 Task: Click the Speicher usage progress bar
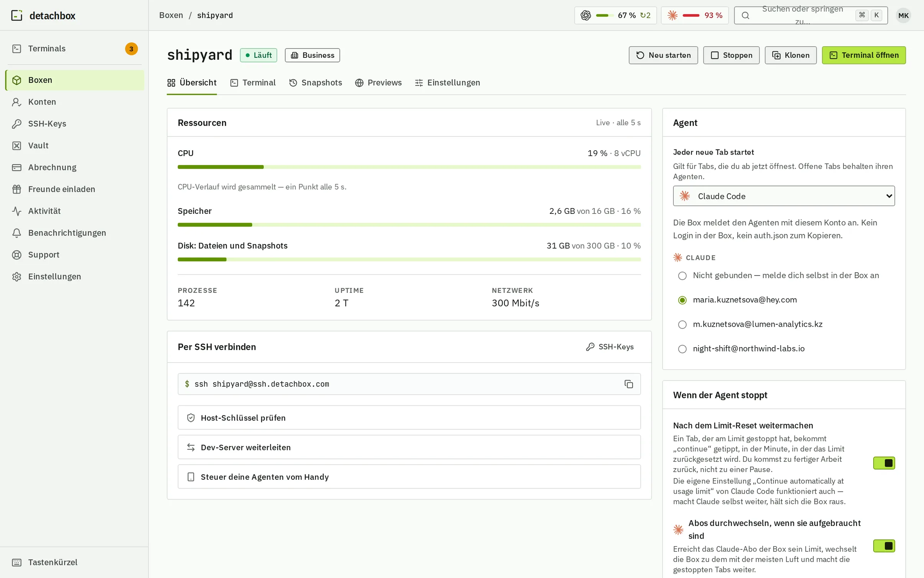409,225
